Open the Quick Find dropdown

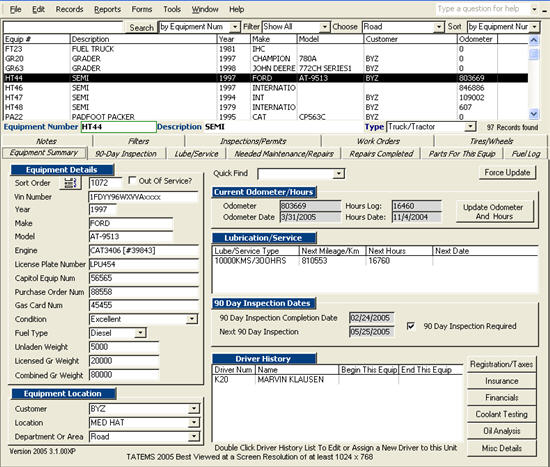[x=338, y=173]
